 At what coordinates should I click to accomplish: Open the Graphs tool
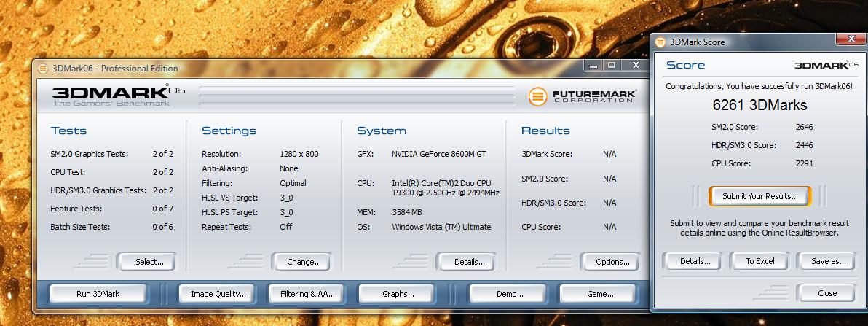pos(398,294)
